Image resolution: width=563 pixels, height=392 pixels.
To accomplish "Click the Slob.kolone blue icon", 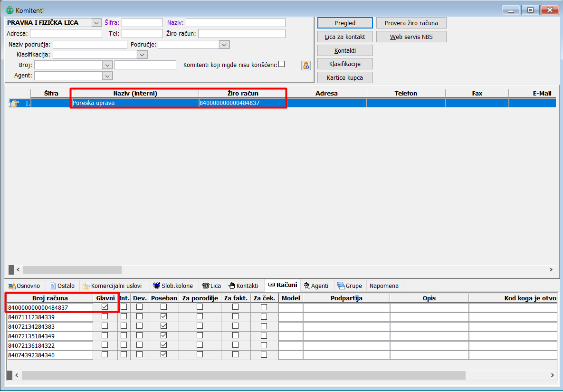I will 157,286.
